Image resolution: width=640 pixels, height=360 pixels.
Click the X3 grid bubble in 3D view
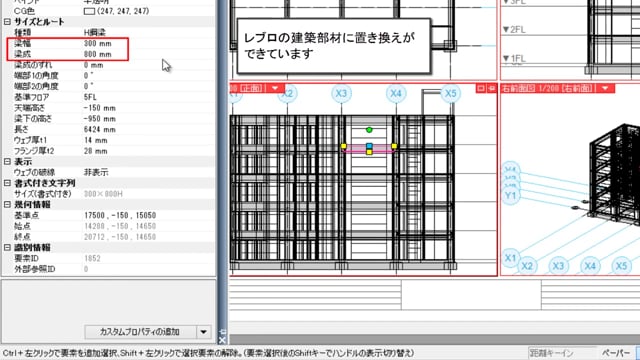coord(558,266)
